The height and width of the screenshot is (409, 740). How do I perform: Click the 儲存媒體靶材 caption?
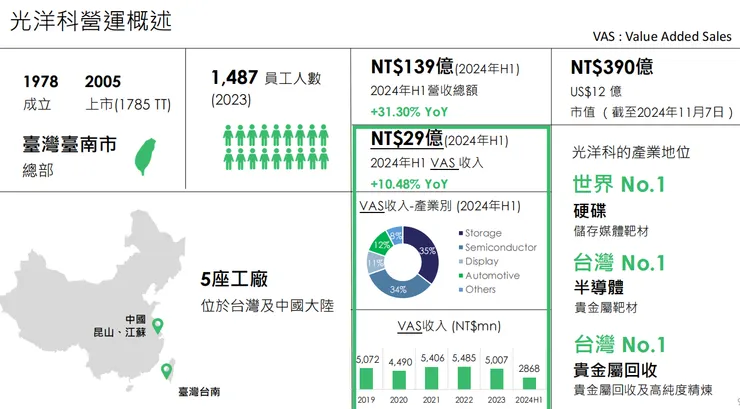[x=611, y=231]
